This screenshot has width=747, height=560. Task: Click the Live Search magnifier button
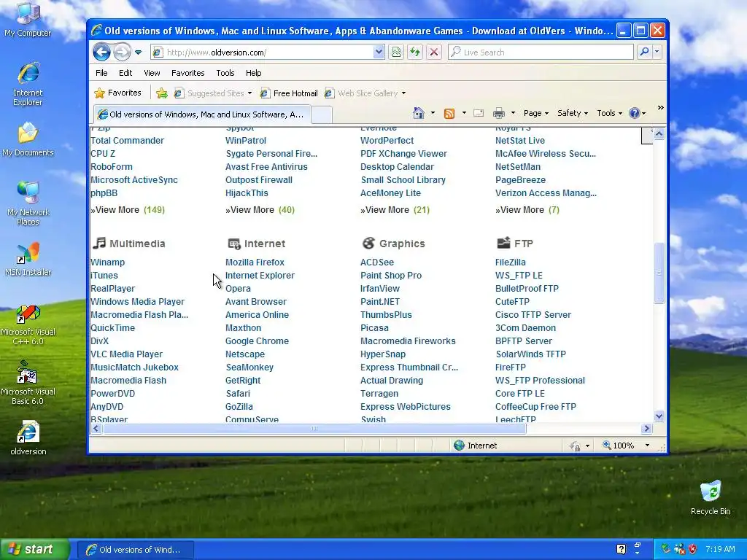coord(644,52)
